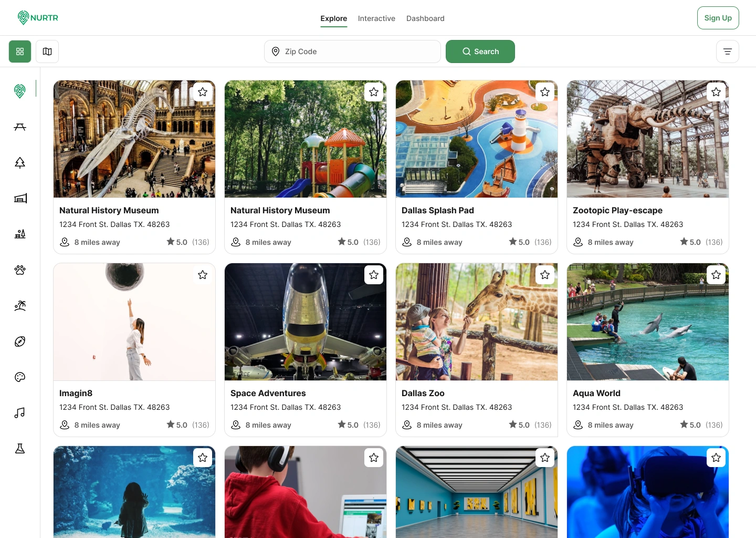Viewport: 756px width, 538px height.
Task: Open the Explore tab
Action: (334, 18)
